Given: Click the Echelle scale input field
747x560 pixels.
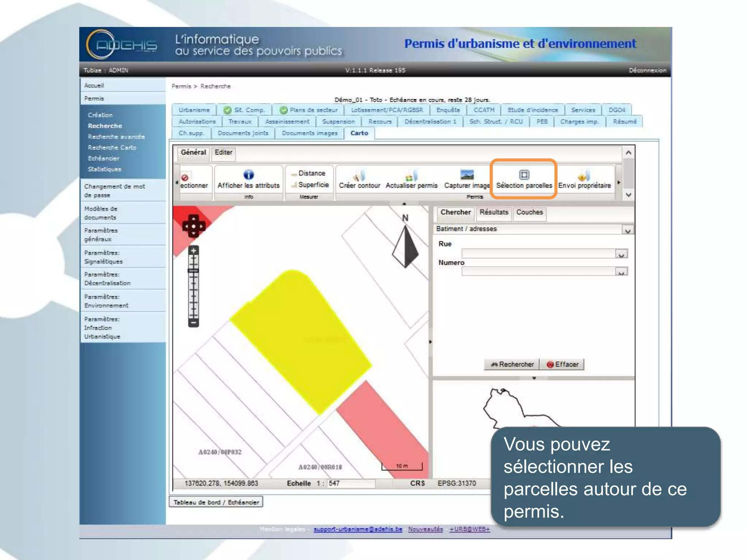Looking at the screenshot, I should pos(351,483).
